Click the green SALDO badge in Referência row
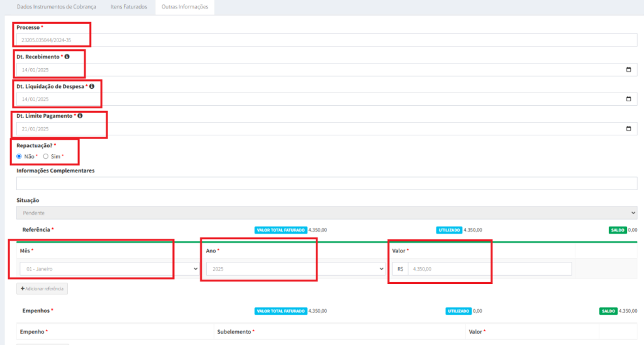 [617, 230]
